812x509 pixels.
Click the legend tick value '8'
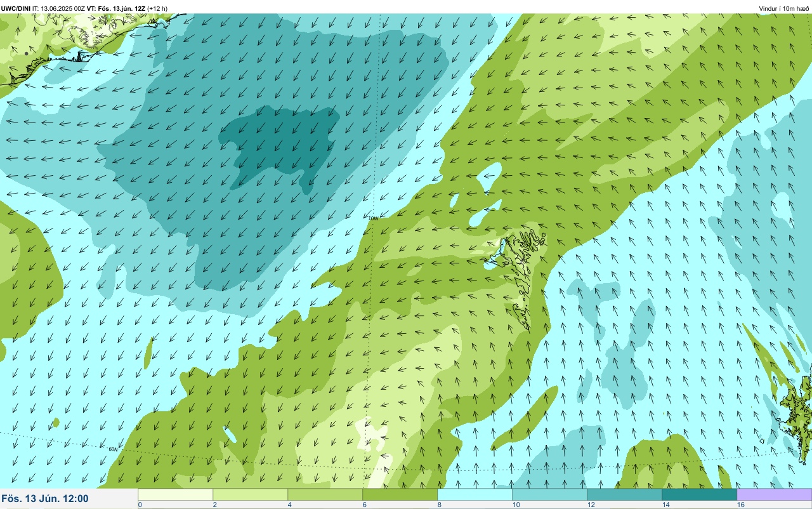(440, 505)
